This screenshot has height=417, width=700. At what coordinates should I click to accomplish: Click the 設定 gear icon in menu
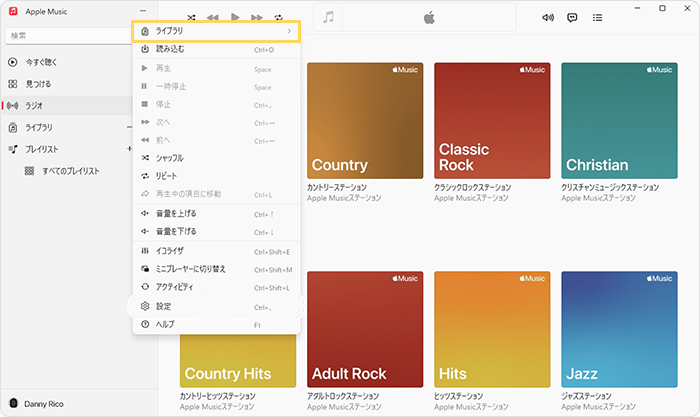tap(145, 306)
